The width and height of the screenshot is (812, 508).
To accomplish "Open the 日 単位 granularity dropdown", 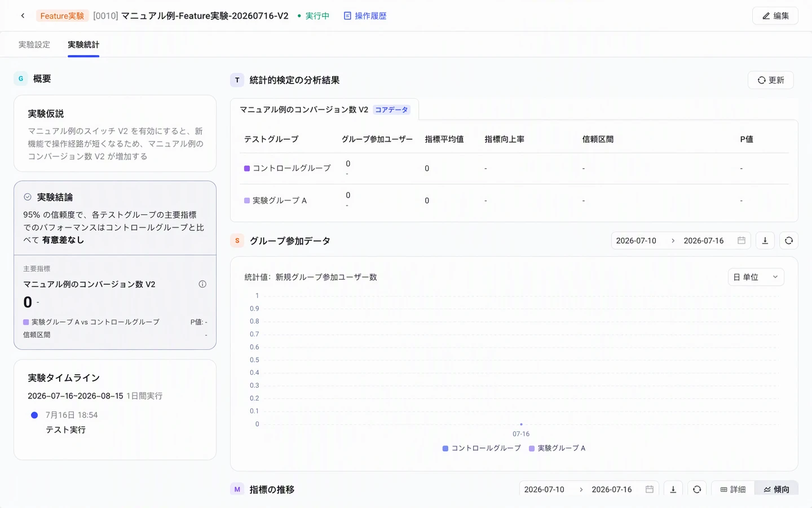I will (x=756, y=277).
